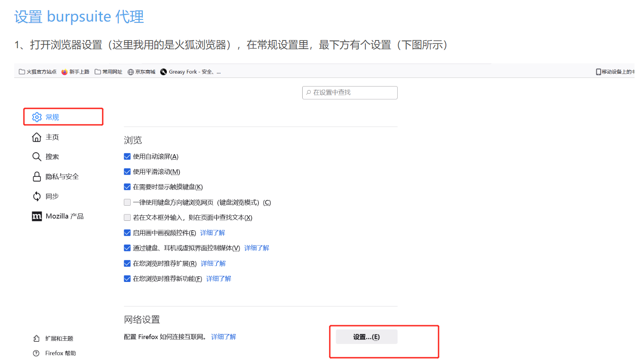The height and width of the screenshot is (359, 644).
Task: Click the 搜索 magnifier icon in sidebar
Action: click(x=37, y=157)
